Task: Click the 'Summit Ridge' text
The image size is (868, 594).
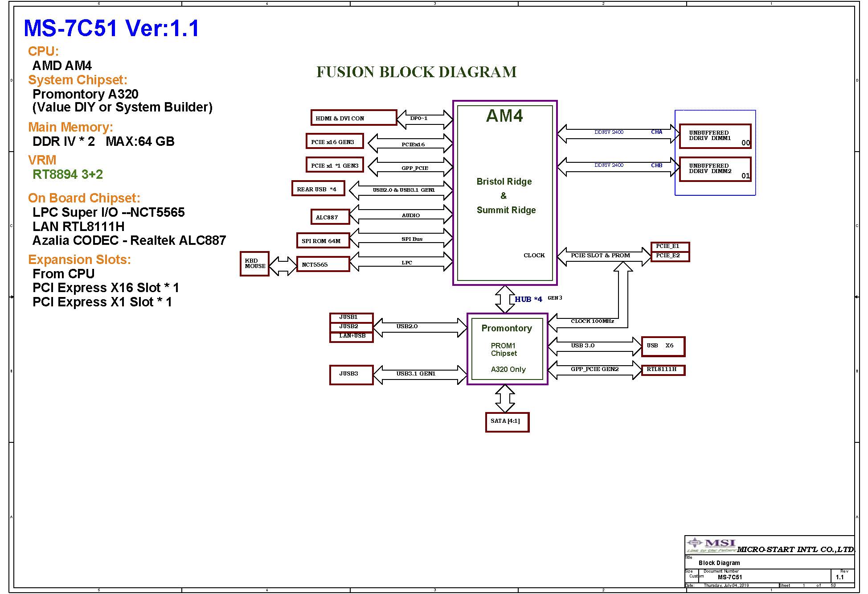Action: click(x=506, y=210)
